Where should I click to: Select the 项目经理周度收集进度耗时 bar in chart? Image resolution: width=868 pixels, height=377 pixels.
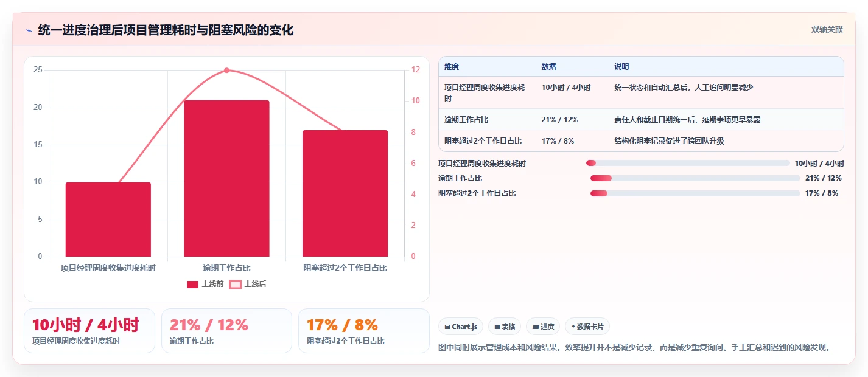pos(108,220)
